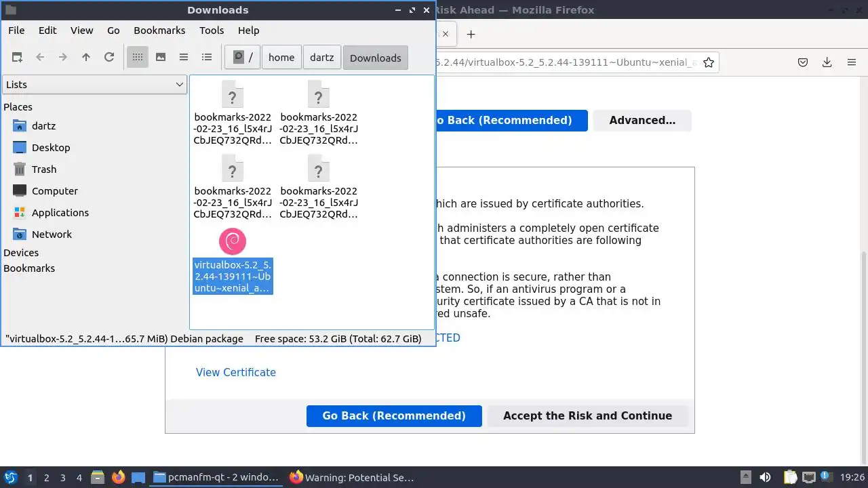
Task: Open the Tools menu
Action: click(x=212, y=30)
